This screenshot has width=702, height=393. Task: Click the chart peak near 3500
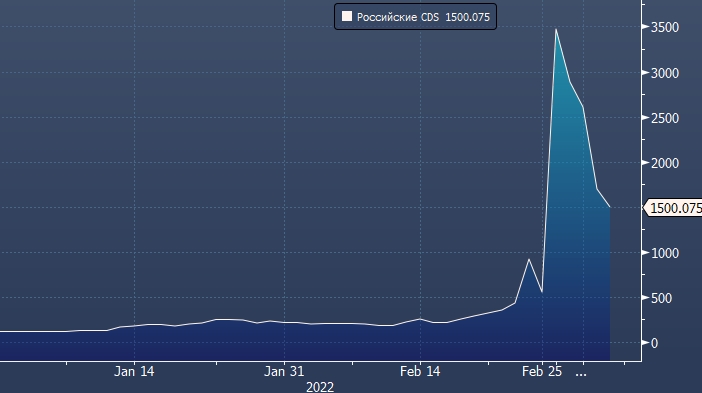click(556, 30)
